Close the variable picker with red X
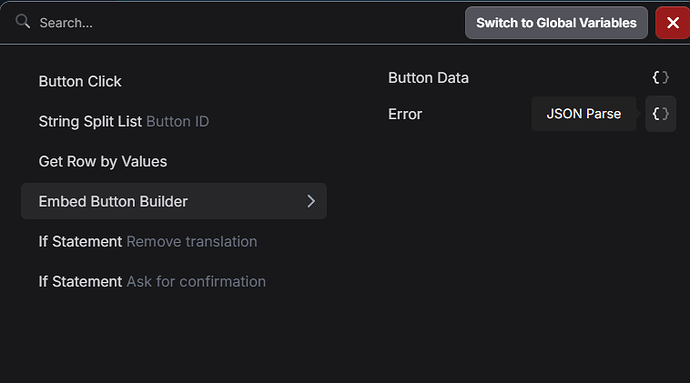690x383 pixels. 672,23
